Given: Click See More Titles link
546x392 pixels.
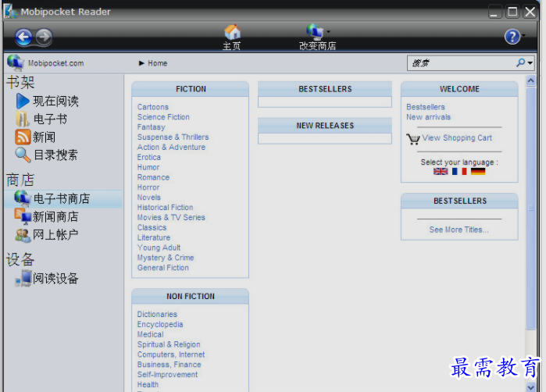Looking at the screenshot, I should click(459, 230).
